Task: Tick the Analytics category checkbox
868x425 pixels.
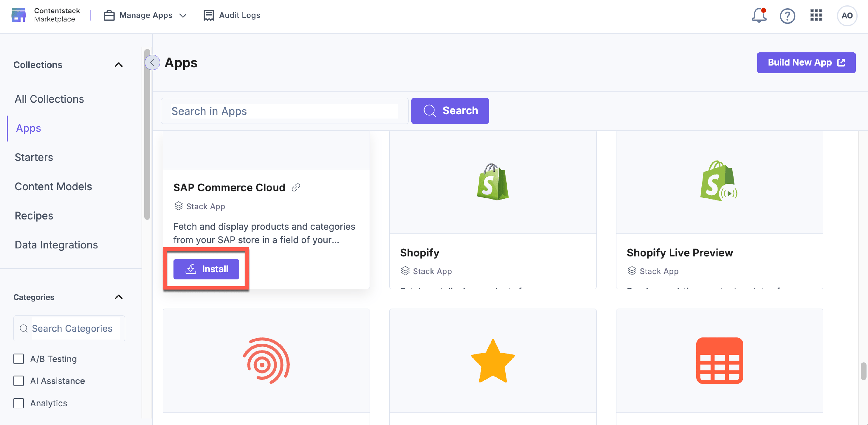Action: pos(19,403)
